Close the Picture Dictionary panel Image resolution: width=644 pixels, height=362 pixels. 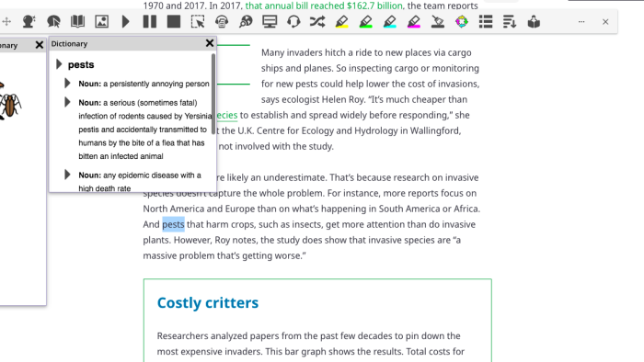(40, 45)
